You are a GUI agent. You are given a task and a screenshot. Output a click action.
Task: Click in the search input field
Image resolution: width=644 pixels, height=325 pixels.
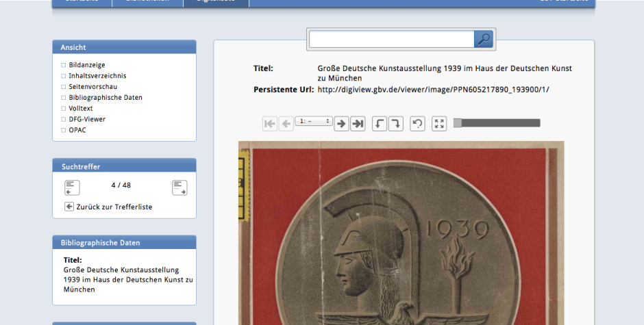coord(392,40)
